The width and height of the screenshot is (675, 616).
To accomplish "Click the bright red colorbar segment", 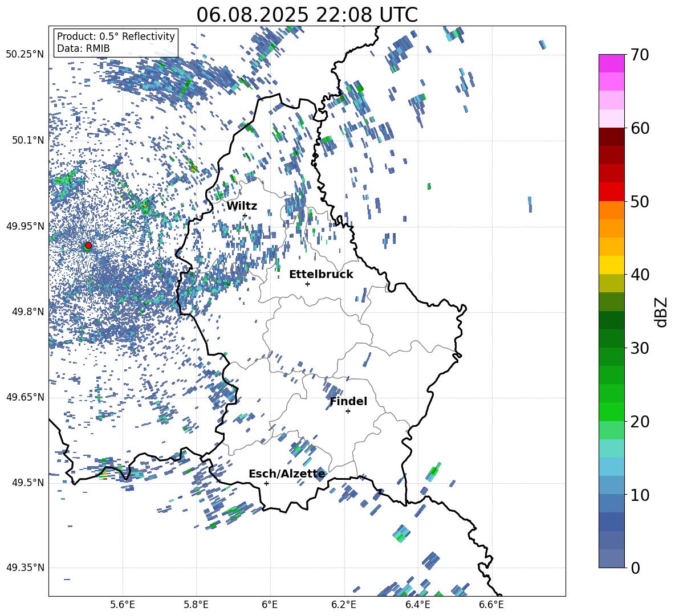I will [x=612, y=192].
